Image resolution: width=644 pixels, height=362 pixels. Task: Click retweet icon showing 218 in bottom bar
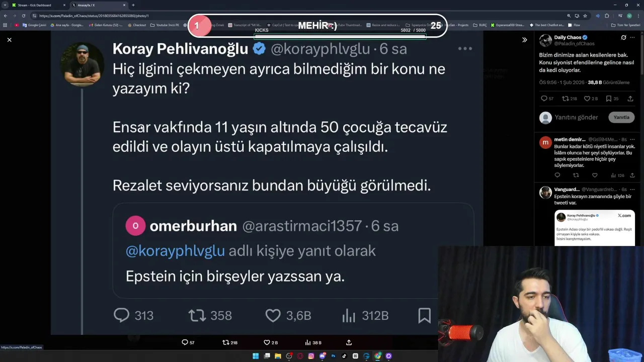coord(229,342)
